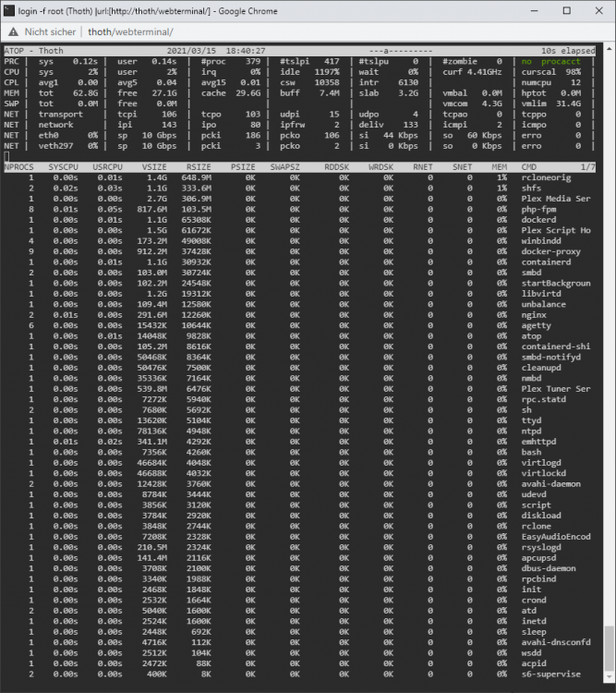
Task: Click the cleanupd process name
Action: coord(541,368)
